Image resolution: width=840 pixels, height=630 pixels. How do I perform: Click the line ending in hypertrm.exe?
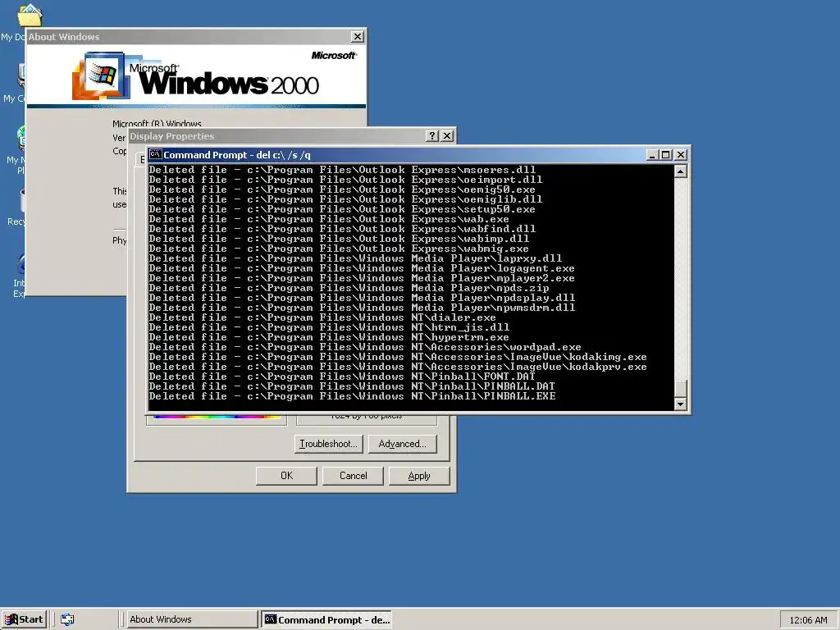329,337
